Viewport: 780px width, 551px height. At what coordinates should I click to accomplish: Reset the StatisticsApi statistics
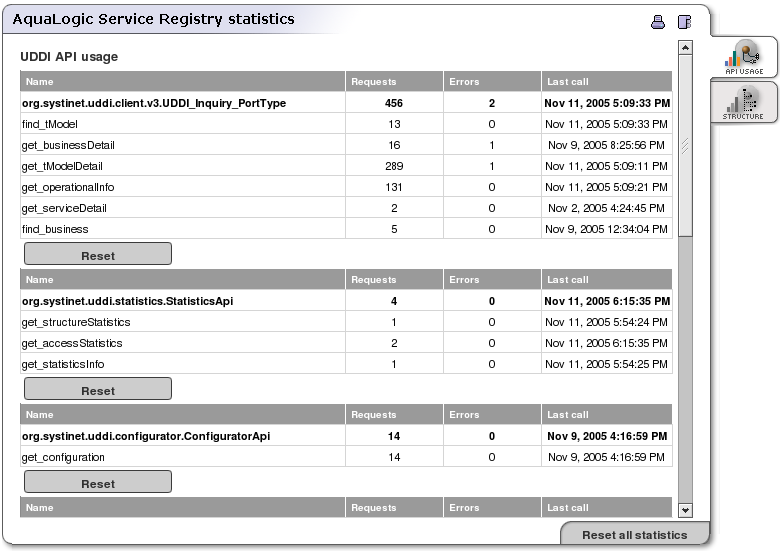click(x=98, y=389)
